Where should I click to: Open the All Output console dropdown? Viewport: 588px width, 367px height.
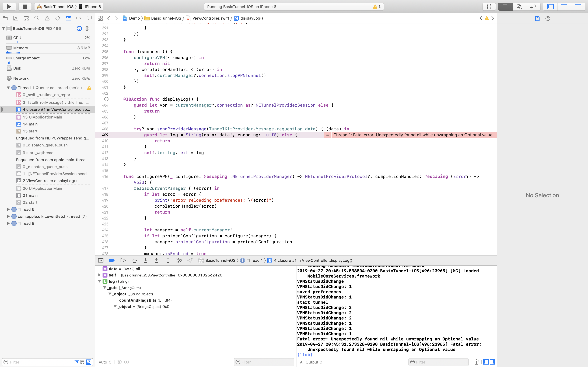pyautogui.click(x=311, y=362)
